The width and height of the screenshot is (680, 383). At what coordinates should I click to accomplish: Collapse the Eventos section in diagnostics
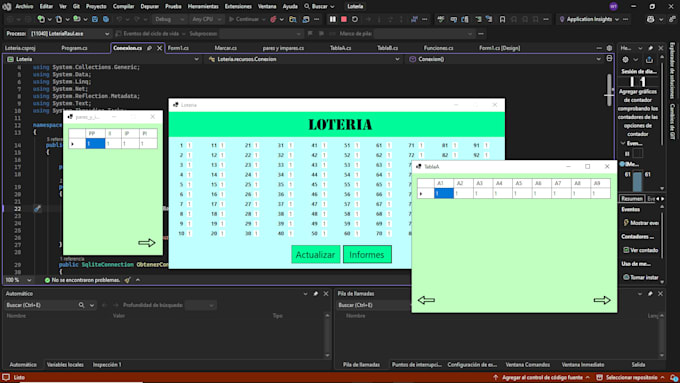(623, 143)
